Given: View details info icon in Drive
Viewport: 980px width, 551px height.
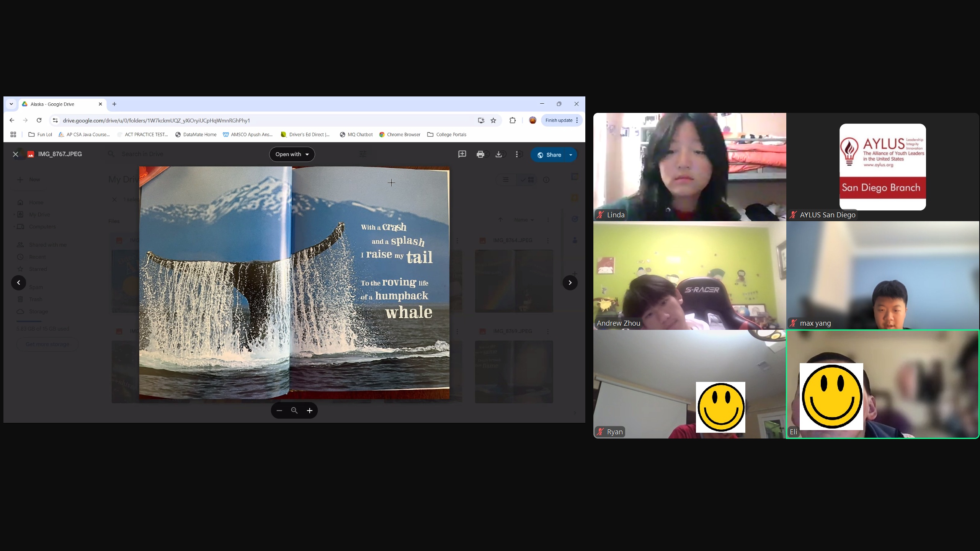Looking at the screenshot, I should 546,180.
